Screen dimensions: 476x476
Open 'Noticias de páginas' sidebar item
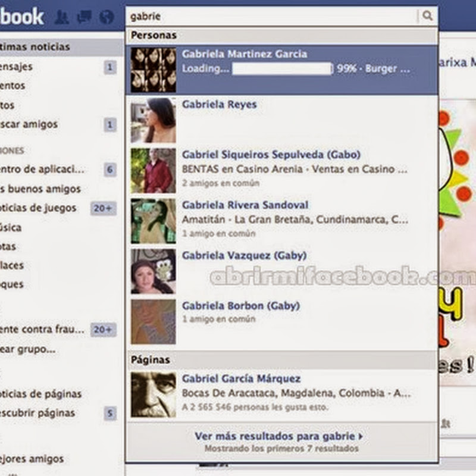coord(40,394)
